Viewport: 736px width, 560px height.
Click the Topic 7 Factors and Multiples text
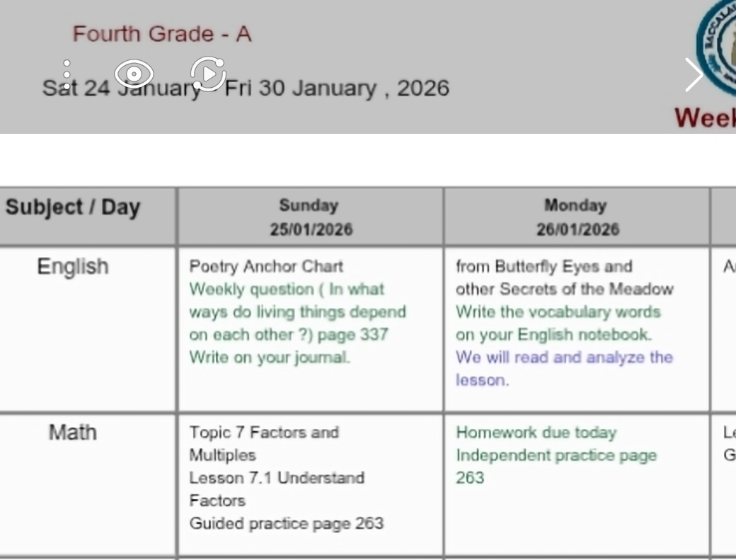(x=263, y=443)
